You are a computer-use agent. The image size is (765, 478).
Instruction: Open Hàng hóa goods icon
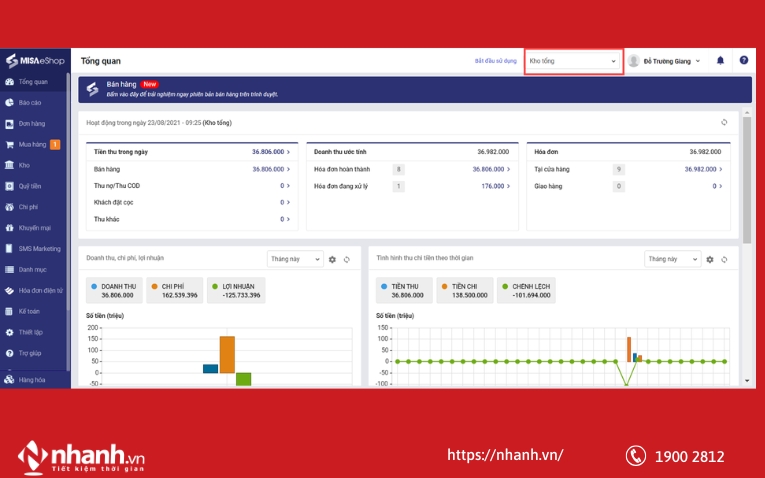(9, 379)
